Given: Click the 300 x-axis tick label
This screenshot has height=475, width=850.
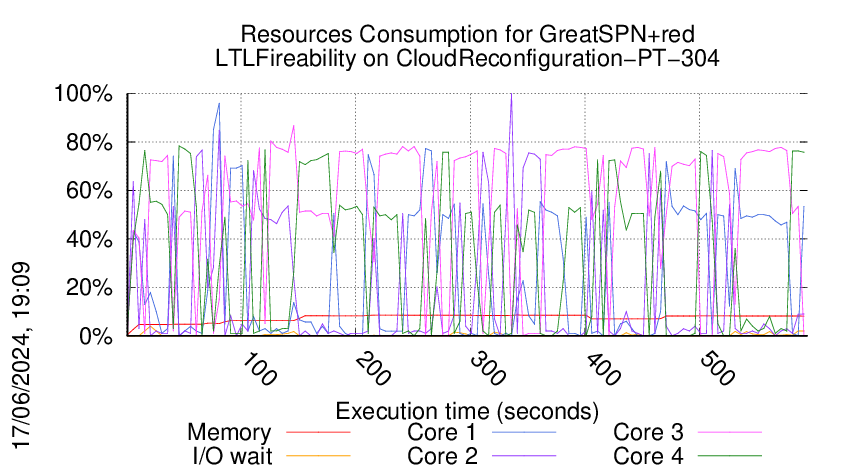Looking at the screenshot, I should coord(488,369).
